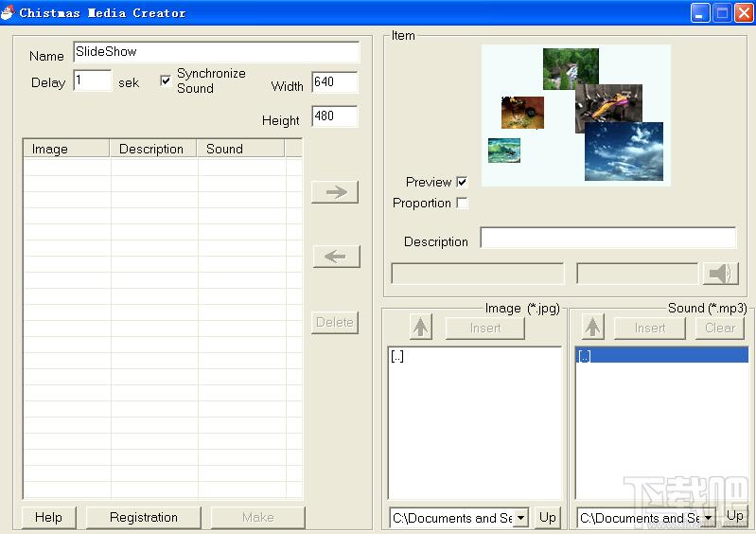Viewport: 756px width, 534px height.
Task: Open the Image folder path dropdown
Action: click(x=520, y=518)
